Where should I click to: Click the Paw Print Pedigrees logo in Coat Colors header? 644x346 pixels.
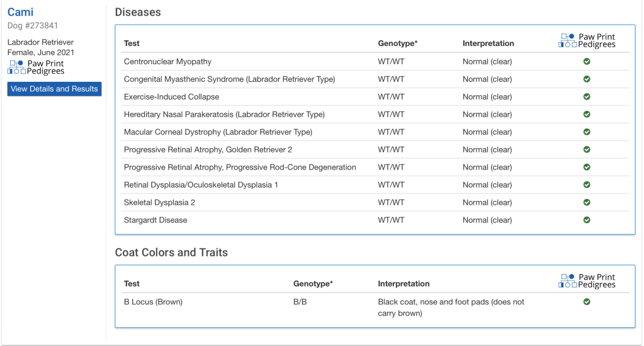(587, 281)
